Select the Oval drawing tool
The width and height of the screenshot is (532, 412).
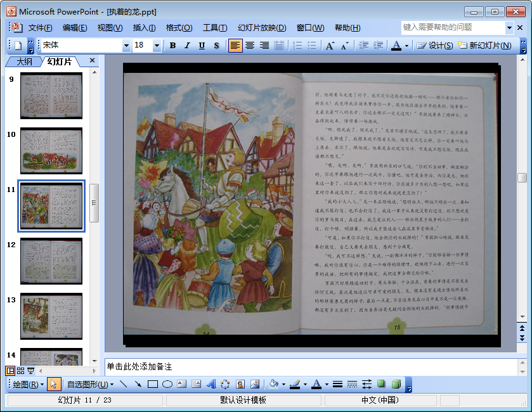167,384
